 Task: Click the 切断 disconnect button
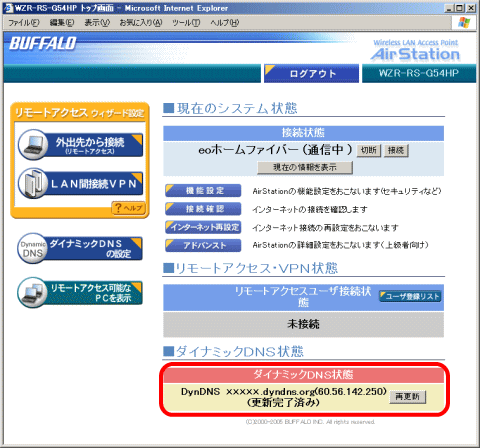click(369, 150)
